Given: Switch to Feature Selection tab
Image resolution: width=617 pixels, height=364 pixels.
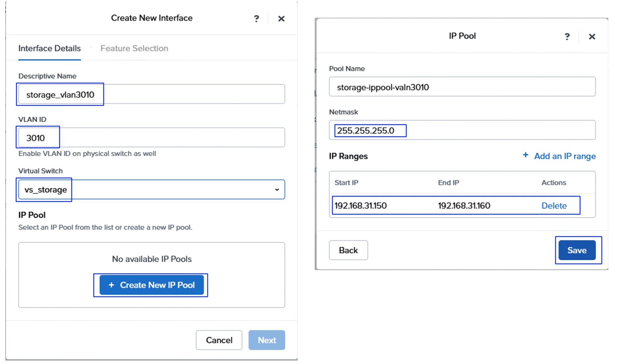Looking at the screenshot, I should pyautogui.click(x=134, y=48).
